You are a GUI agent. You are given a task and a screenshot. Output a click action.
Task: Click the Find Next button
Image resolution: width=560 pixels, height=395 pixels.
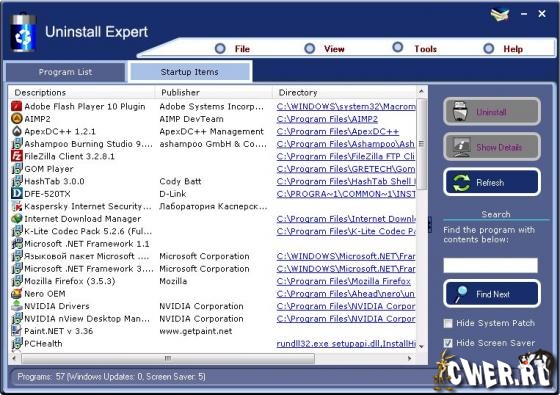(492, 294)
